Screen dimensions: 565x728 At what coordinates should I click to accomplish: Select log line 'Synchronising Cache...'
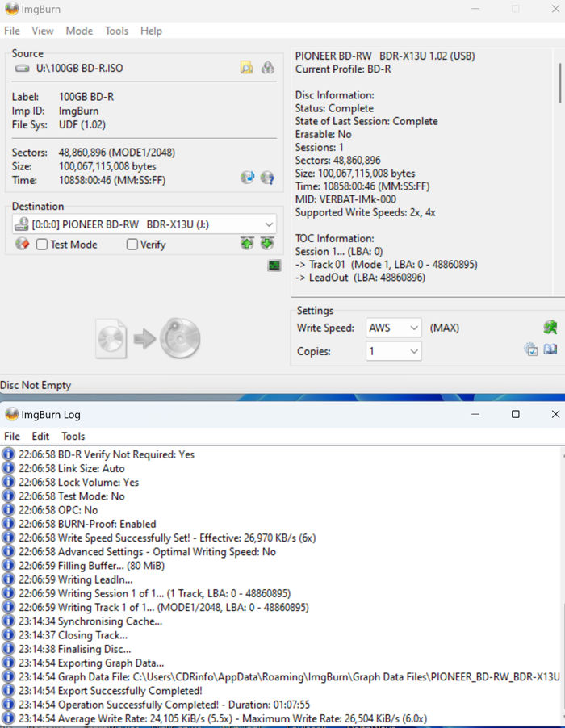tap(90, 621)
